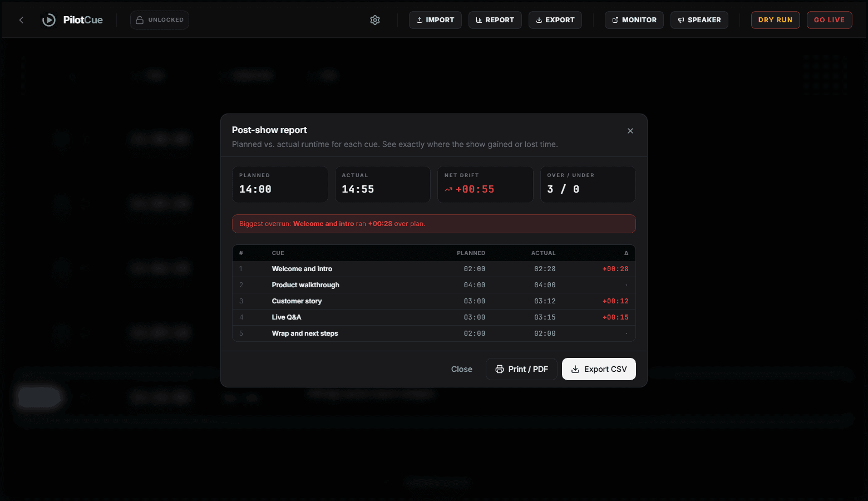Select the Welcome and intro cue row
The image size is (868, 501).
click(434, 269)
